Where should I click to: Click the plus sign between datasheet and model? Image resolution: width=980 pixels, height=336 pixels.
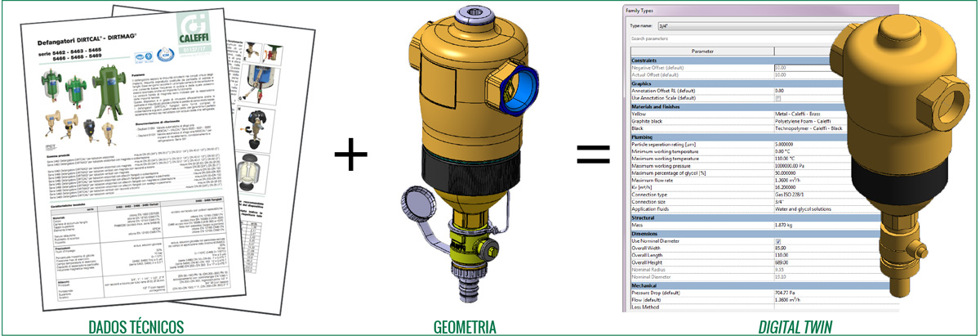pos(352,153)
